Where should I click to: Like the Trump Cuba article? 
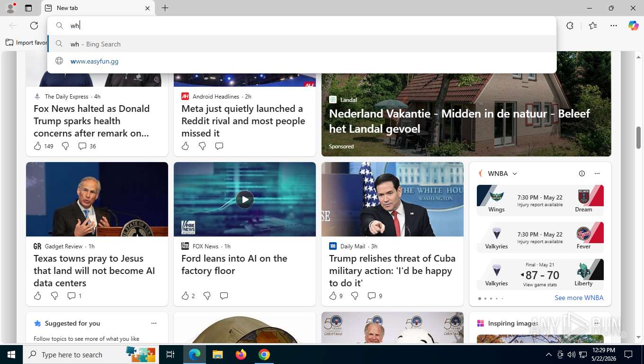click(333, 296)
